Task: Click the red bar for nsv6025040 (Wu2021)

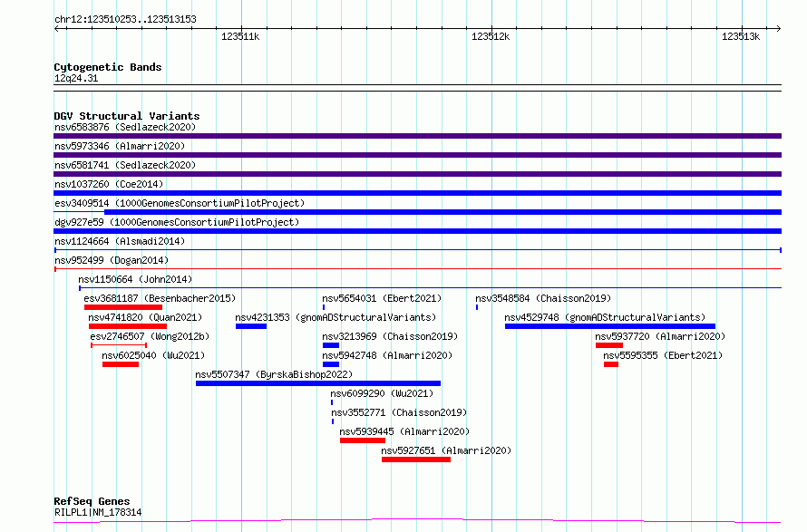Action: point(121,364)
